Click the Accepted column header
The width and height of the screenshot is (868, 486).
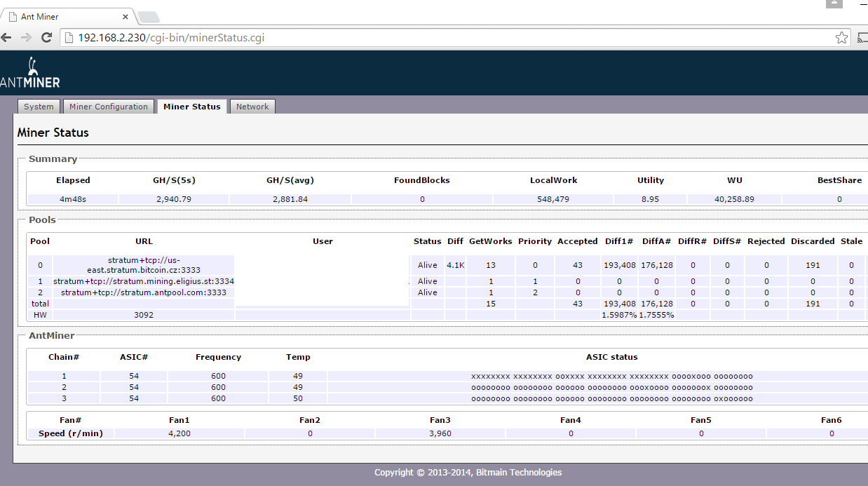click(578, 241)
